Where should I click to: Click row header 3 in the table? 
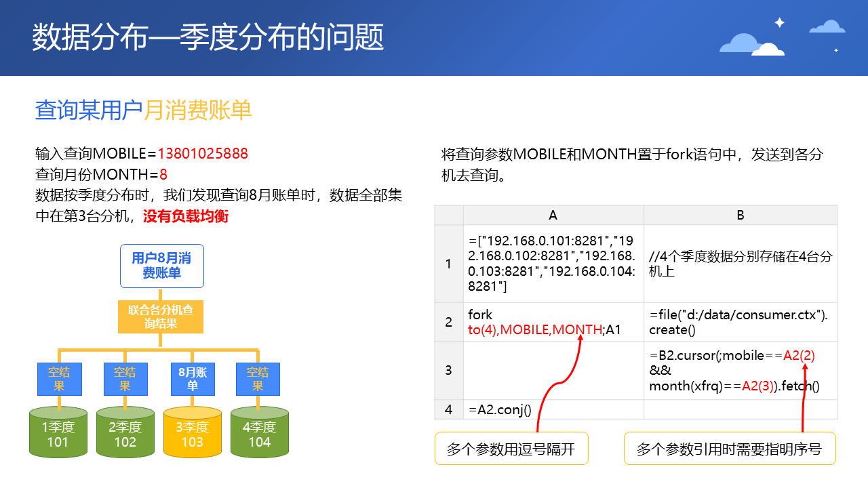coord(449,371)
